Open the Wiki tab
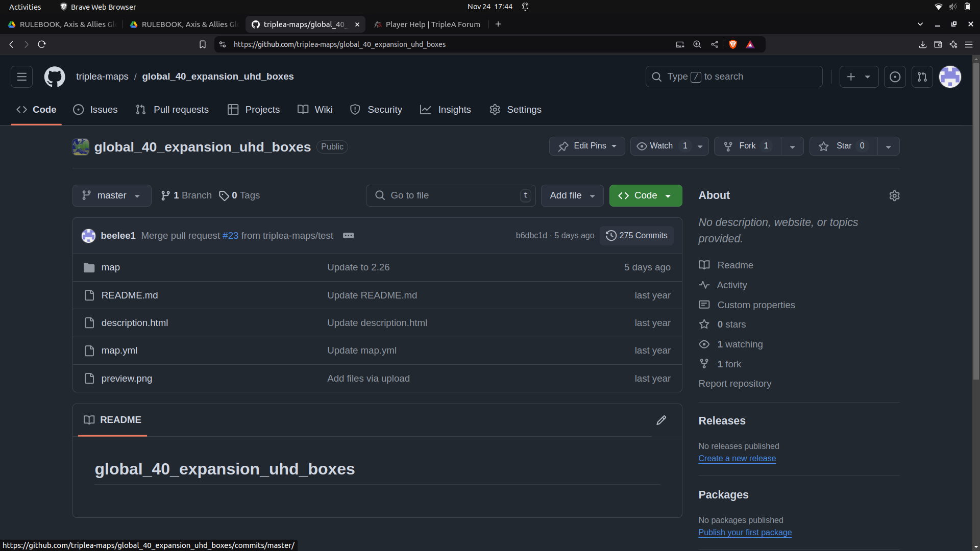Screen dimensions: 980x551 (315, 110)
